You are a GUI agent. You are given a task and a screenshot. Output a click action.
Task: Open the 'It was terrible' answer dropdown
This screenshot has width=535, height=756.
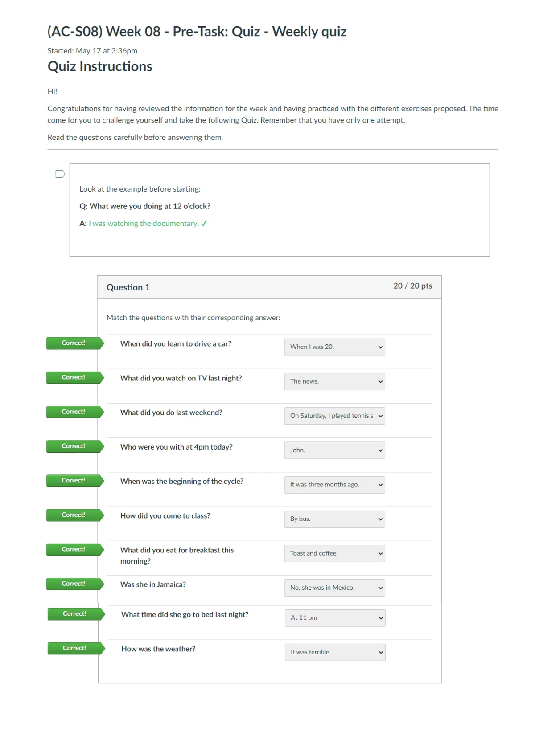pyautogui.click(x=335, y=652)
